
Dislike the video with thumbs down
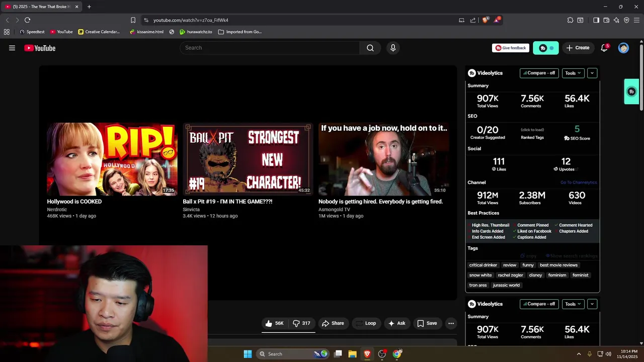[301, 323]
